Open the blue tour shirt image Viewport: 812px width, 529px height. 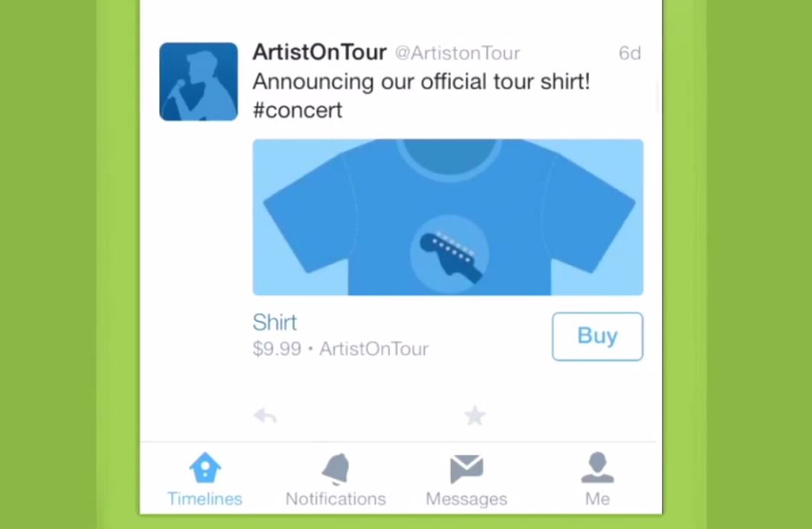point(448,218)
